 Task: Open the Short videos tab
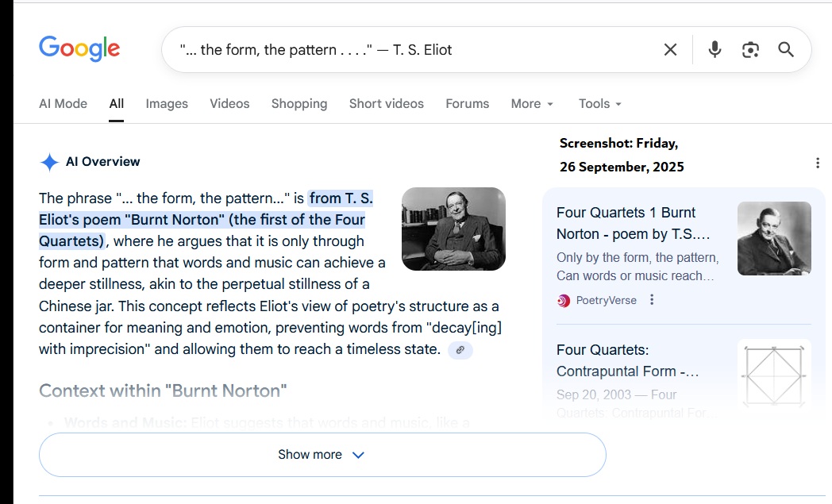coord(386,104)
